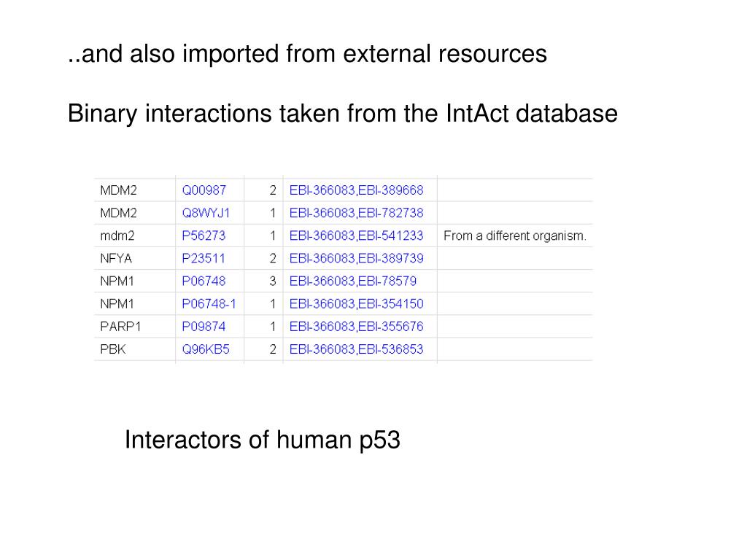Follow the EBI-366083,EBI-354150 interaction link
Screen dimensions: 747x560
pos(356,304)
